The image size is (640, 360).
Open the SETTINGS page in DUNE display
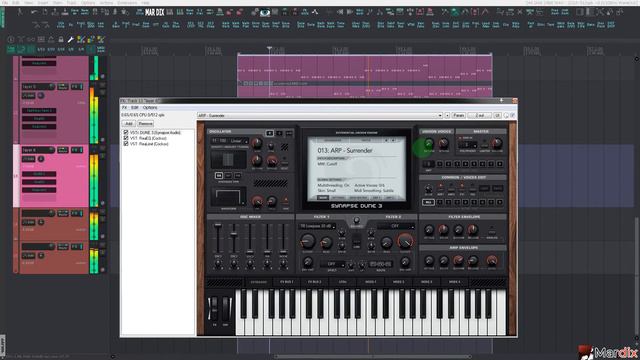click(338, 198)
